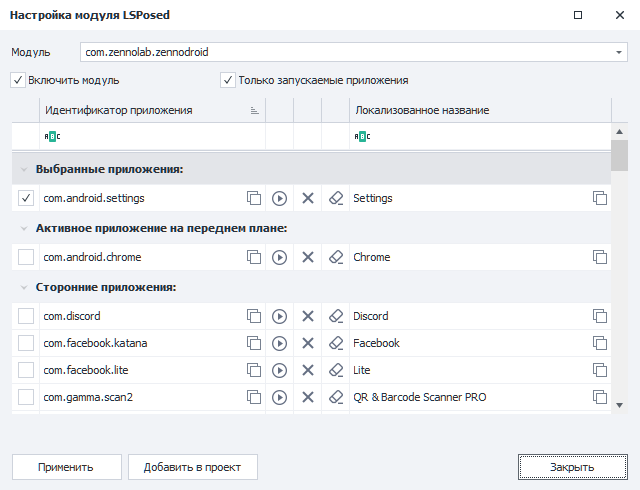Launch the com.gamma.scan2 app
The width and height of the screenshot is (640, 490).
pyautogui.click(x=279, y=397)
